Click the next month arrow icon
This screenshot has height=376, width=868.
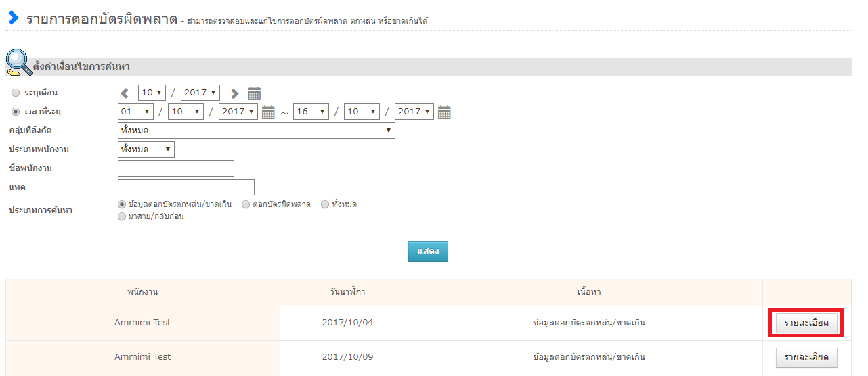click(234, 93)
